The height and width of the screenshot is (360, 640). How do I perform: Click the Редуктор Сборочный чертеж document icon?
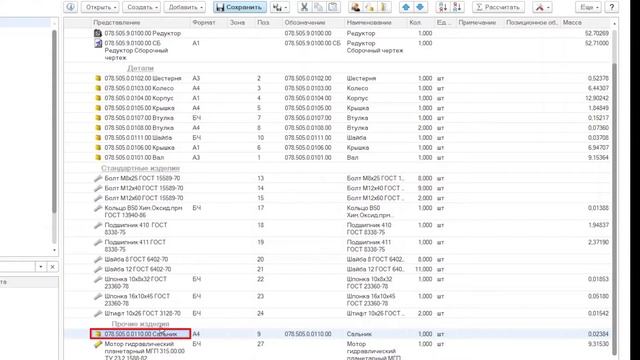pos(98,43)
